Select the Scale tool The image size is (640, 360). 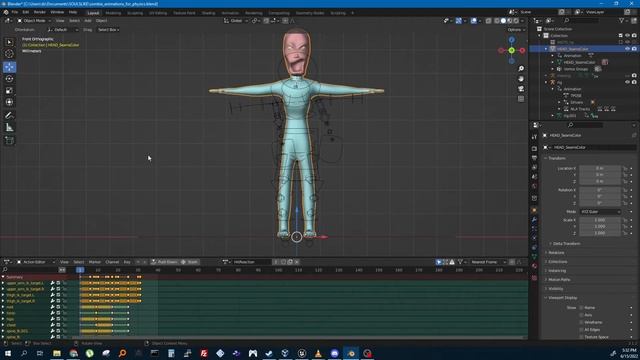coord(9,91)
